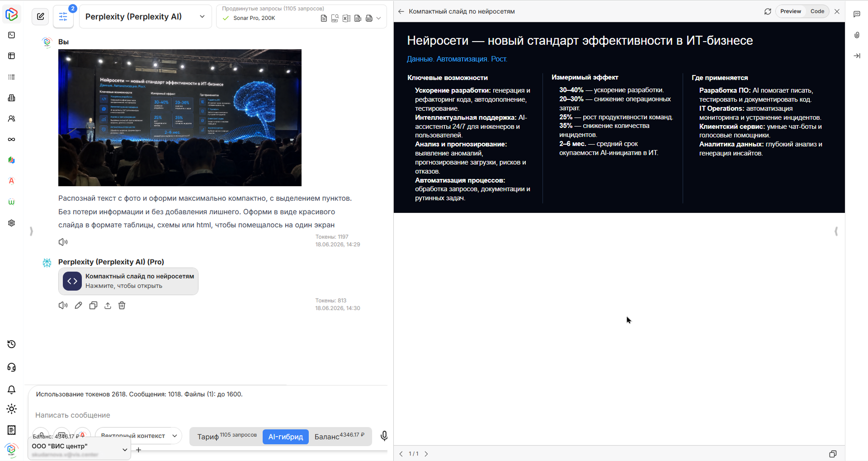Start a new chat with the edit icon
Viewport: 868px width, 461px height.
click(x=40, y=17)
